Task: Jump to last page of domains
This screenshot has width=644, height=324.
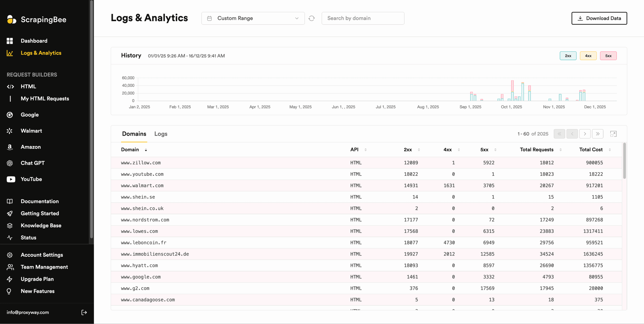Action: [x=597, y=134]
